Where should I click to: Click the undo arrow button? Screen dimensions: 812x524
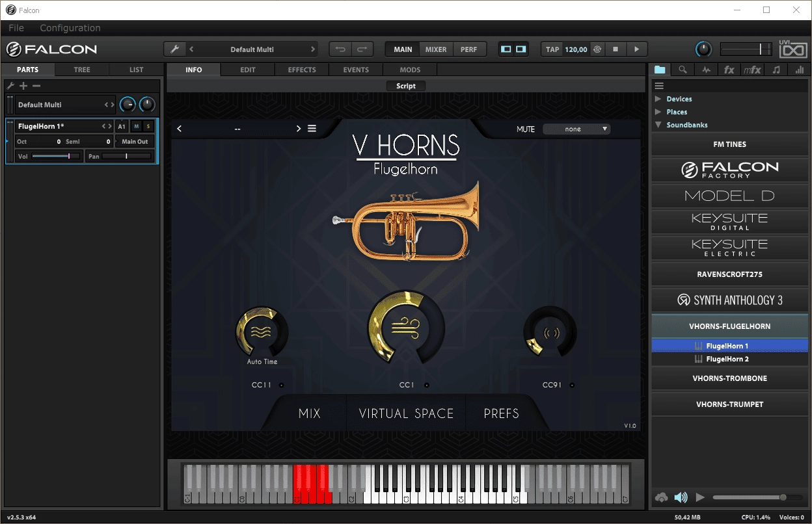pos(340,49)
